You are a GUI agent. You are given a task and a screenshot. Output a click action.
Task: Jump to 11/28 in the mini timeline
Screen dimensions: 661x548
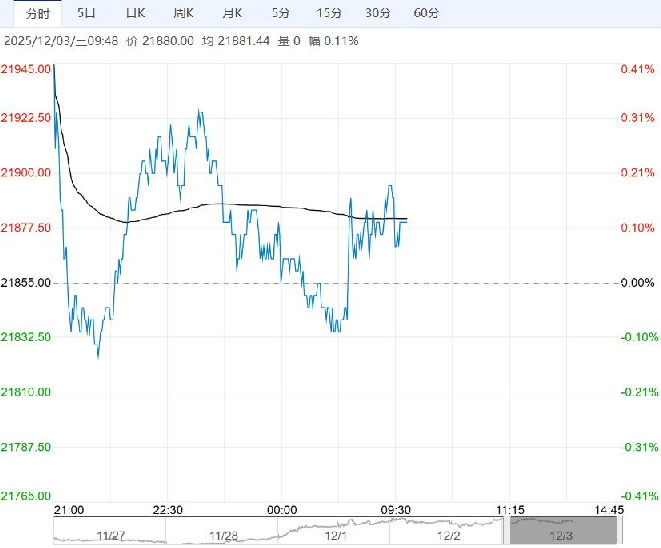click(226, 537)
